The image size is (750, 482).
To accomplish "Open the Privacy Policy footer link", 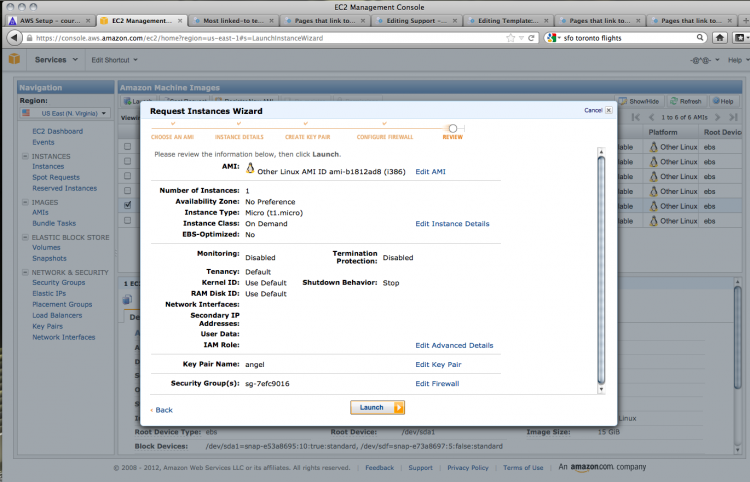I will 468,468.
